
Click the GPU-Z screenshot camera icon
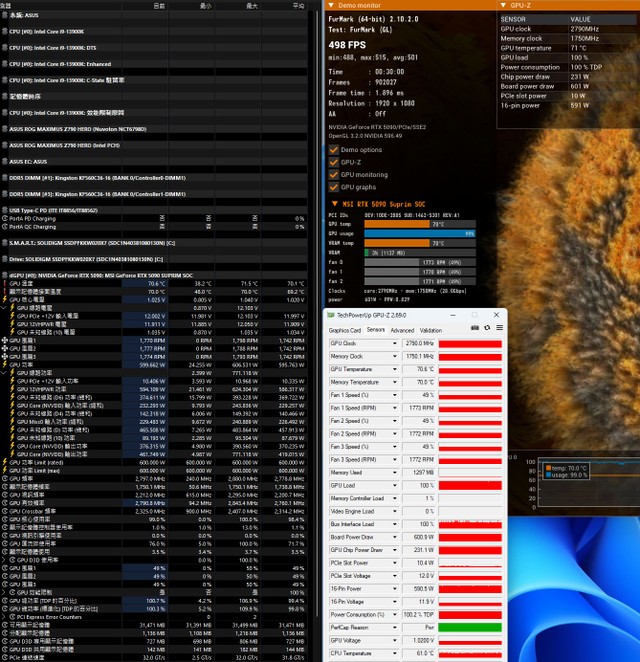[x=475, y=328]
